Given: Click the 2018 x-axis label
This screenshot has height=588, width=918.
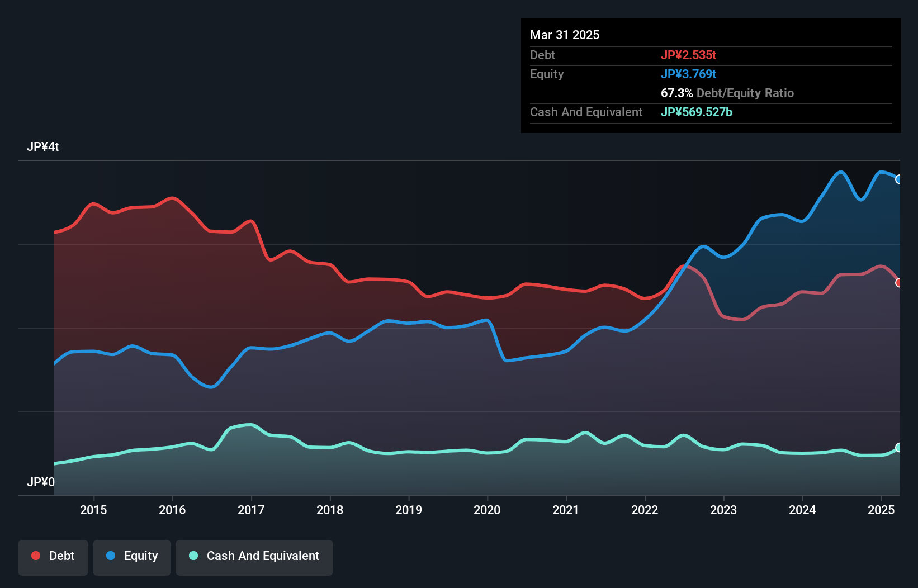Looking at the screenshot, I should coord(330,510).
